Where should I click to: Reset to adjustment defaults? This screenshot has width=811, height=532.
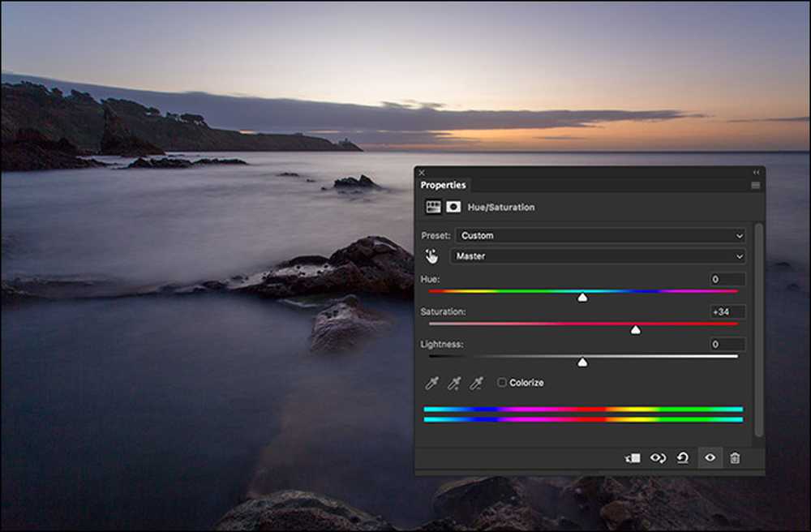pyautogui.click(x=683, y=458)
